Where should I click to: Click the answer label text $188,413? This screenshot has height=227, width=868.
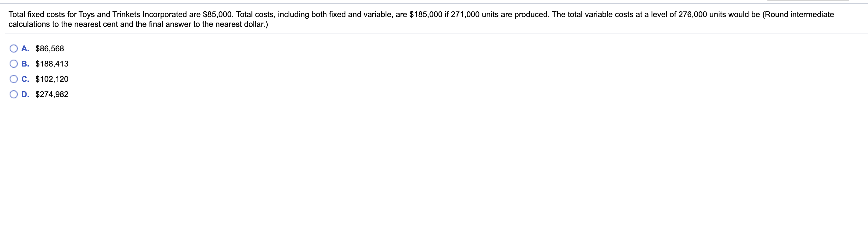pyautogui.click(x=52, y=64)
